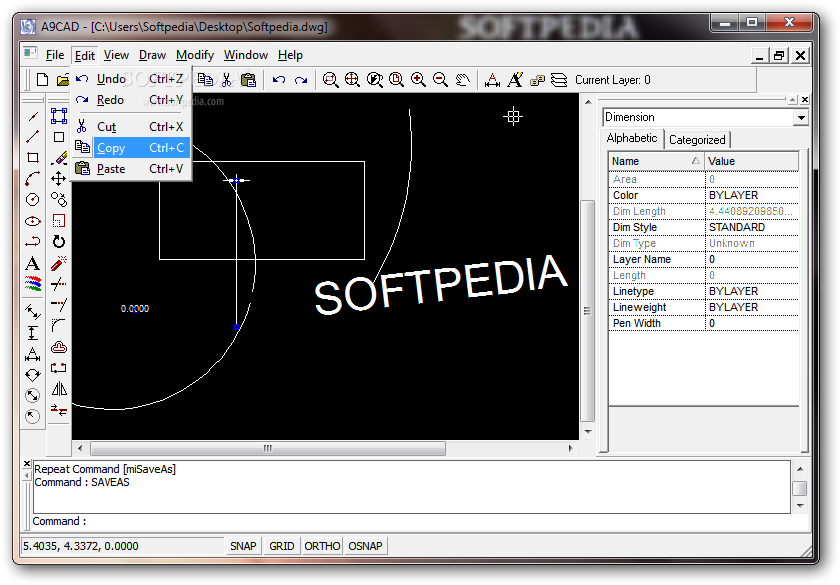
Task: Click the Zoom In magnifier
Action: point(418,80)
